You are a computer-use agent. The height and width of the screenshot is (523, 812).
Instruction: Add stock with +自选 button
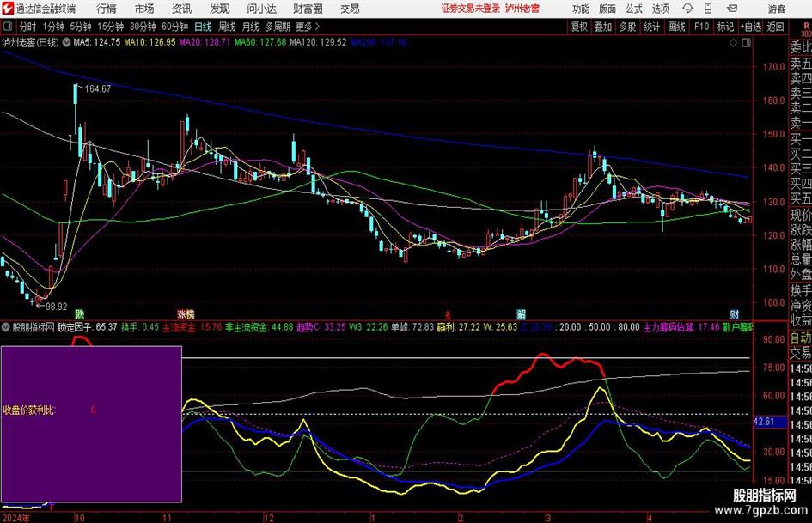pyautogui.click(x=750, y=27)
